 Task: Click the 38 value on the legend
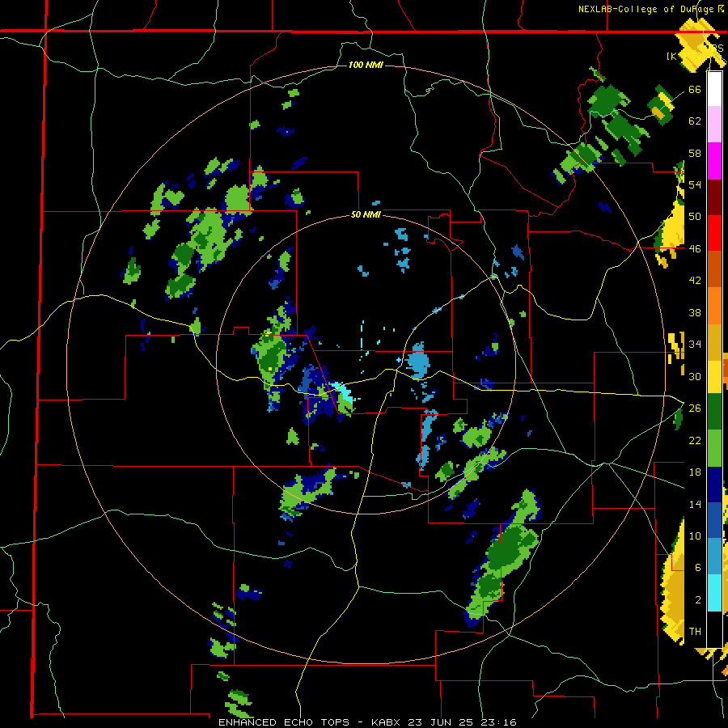pyautogui.click(x=695, y=312)
